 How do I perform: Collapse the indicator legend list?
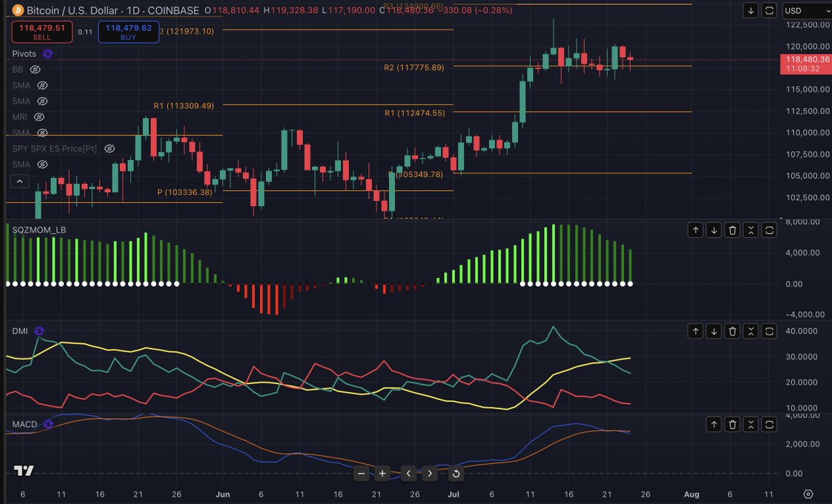tap(19, 182)
